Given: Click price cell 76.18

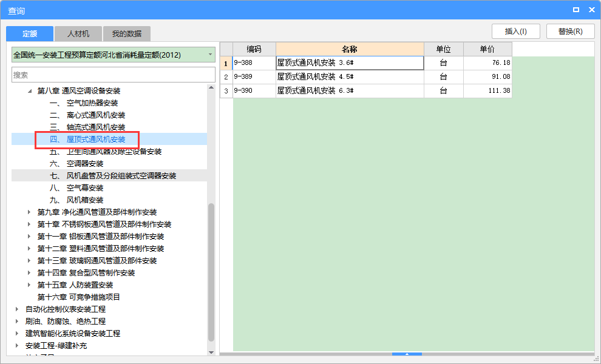Looking at the screenshot, I should [x=487, y=63].
